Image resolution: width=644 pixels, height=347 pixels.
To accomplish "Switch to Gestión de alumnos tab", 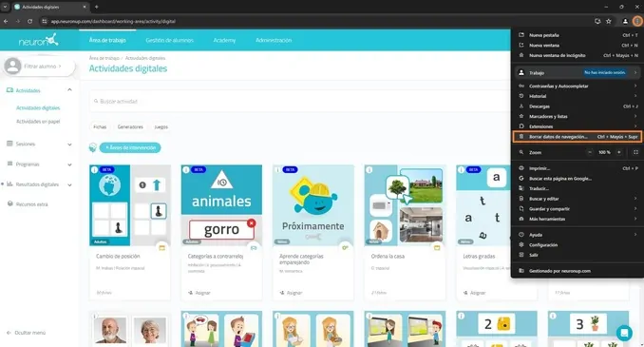I will tap(170, 40).
